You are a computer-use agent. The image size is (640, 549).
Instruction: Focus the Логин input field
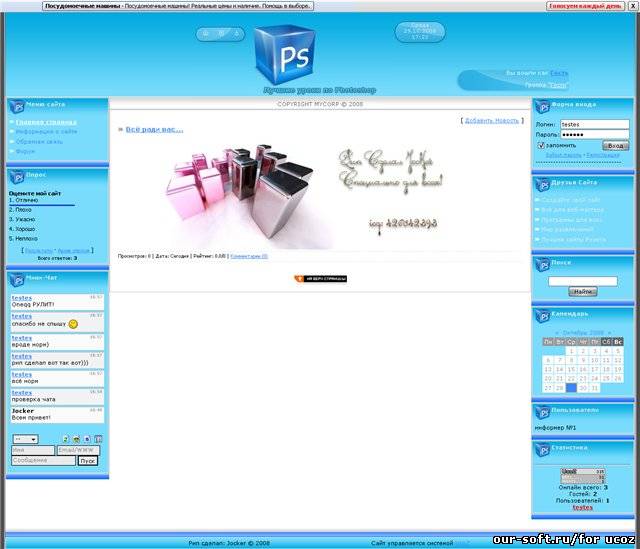click(595, 124)
